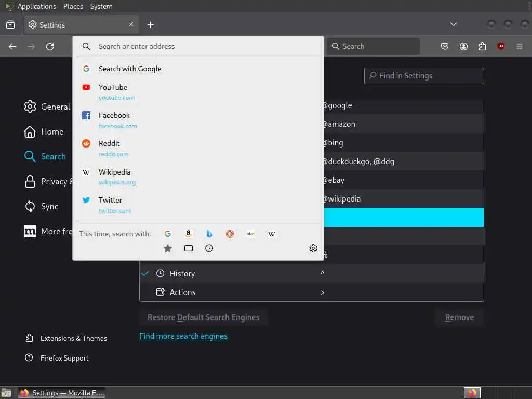Image resolution: width=532 pixels, height=399 pixels.
Task: Search bookmarks with the star icon
Action: coord(168,248)
